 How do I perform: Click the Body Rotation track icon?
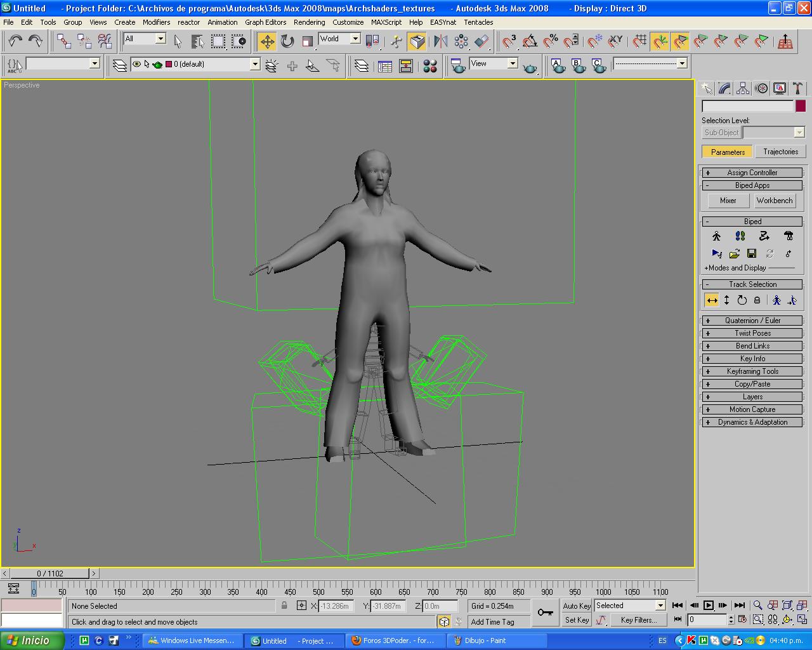742,300
